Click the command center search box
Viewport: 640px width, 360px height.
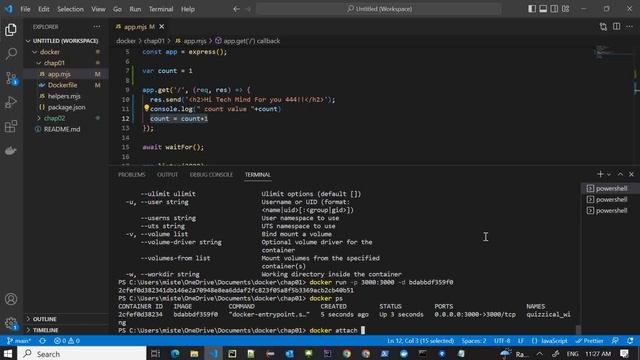pos(378,9)
